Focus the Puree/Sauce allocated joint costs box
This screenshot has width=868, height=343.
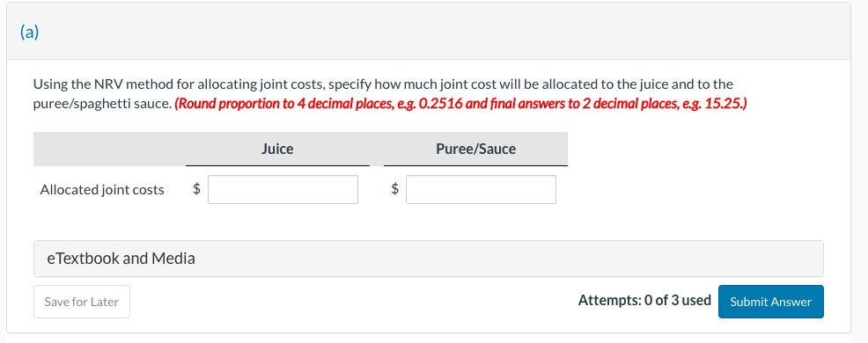pyautogui.click(x=481, y=190)
